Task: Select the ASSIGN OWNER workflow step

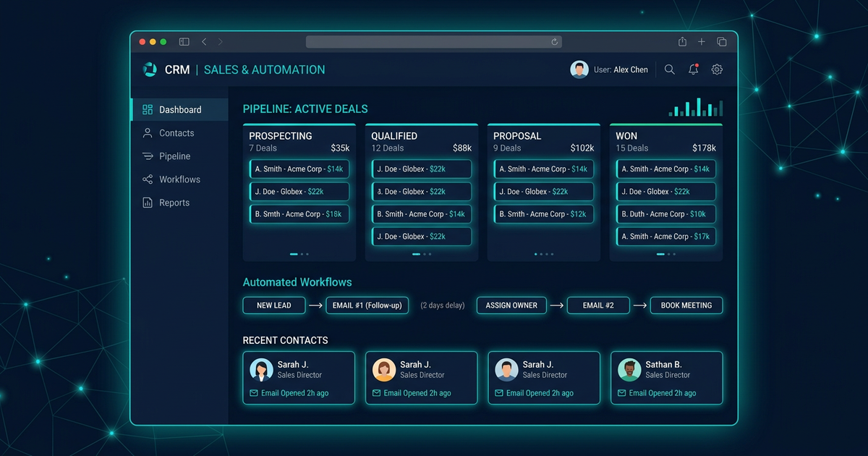Action: coord(511,305)
